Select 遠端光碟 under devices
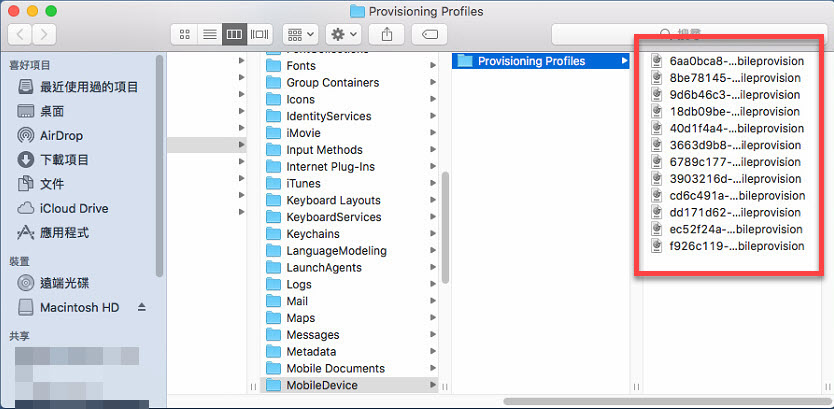The width and height of the screenshot is (834, 409). pyautogui.click(x=53, y=283)
